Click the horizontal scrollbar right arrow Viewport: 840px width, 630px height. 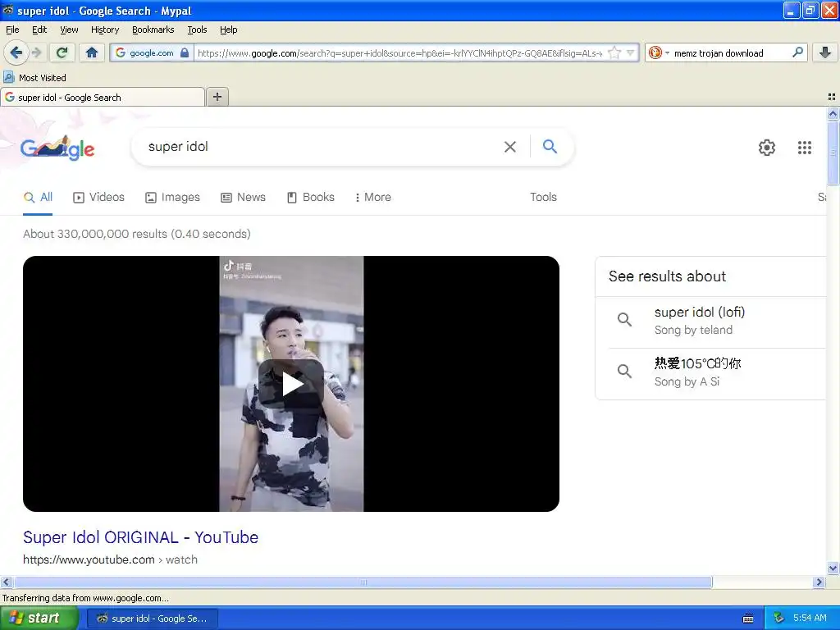(819, 582)
